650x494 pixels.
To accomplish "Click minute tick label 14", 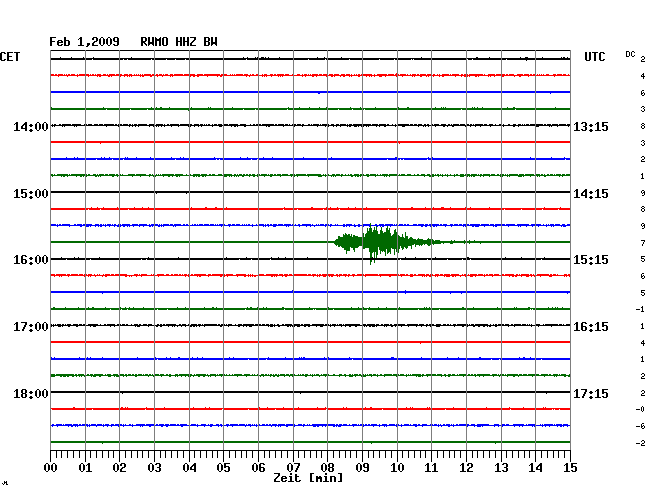I will click(536, 467).
